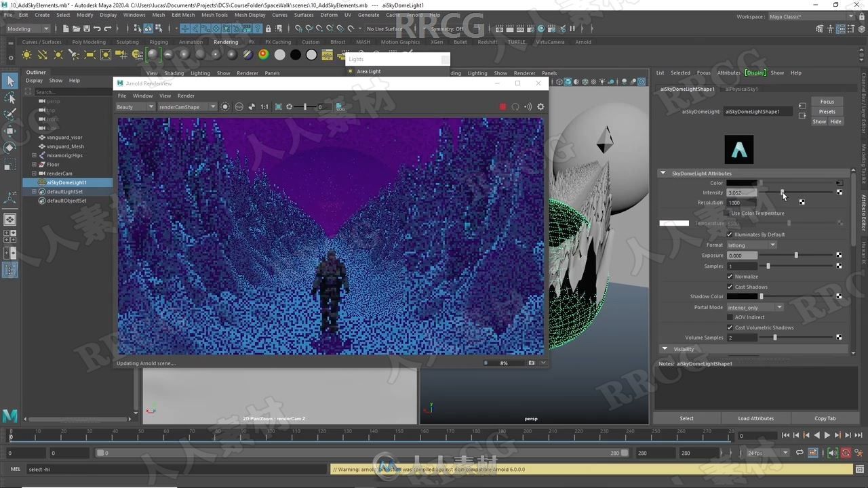This screenshot has width=868, height=488.
Task: Toggle Normalize checkbox
Action: coord(730,277)
